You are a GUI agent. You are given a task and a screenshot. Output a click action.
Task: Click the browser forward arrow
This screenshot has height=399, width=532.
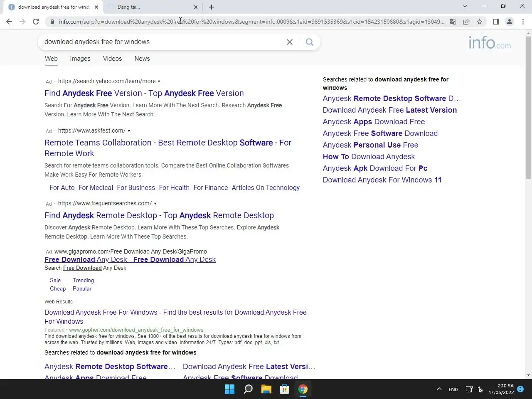pyautogui.click(x=22, y=22)
